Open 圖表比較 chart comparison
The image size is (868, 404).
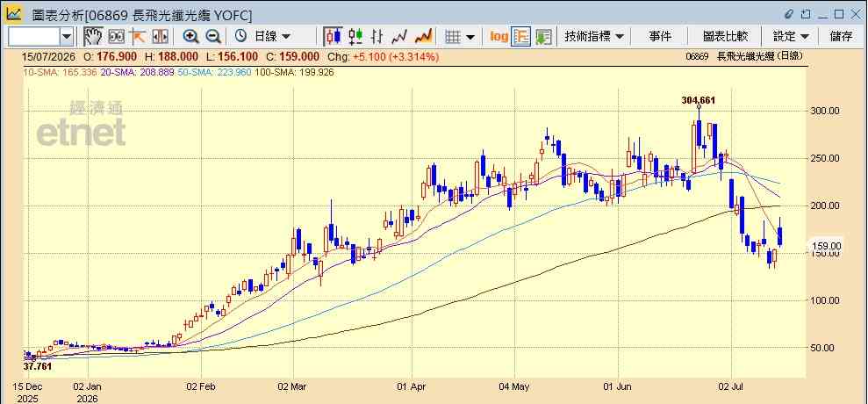click(x=725, y=37)
